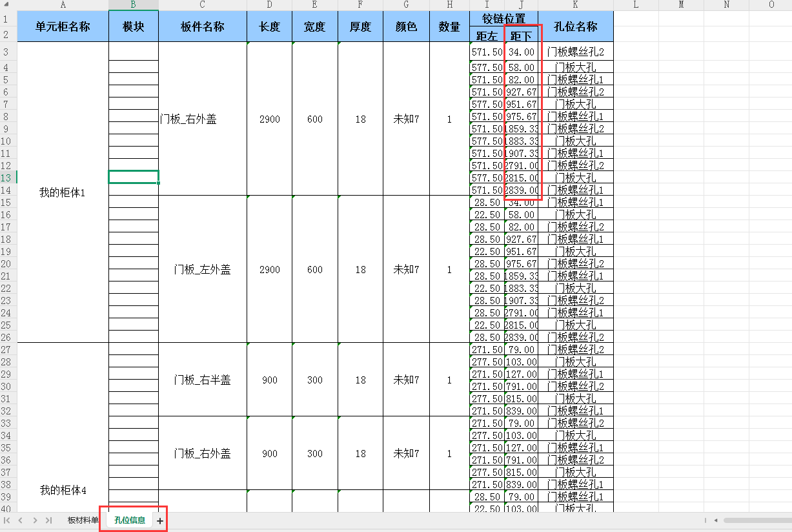This screenshot has width=792, height=532.
Task: Click the 孔位名称 header cell
Action: coord(576,26)
